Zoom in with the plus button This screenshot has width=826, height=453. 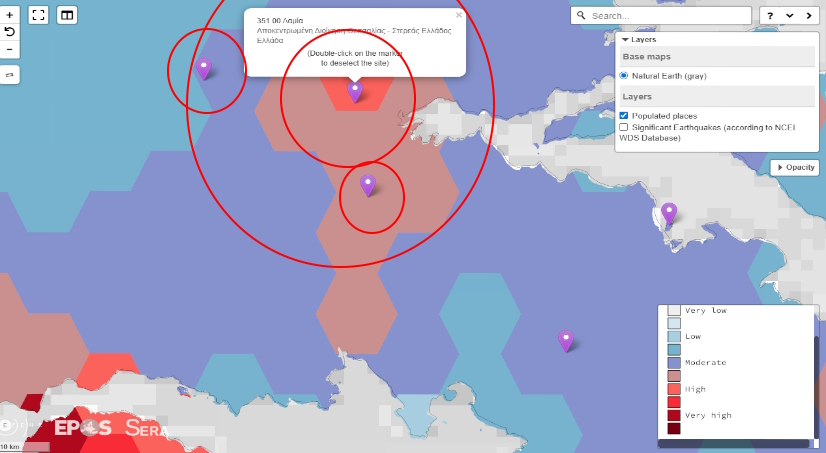pyautogui.click(x=10, y=16)
